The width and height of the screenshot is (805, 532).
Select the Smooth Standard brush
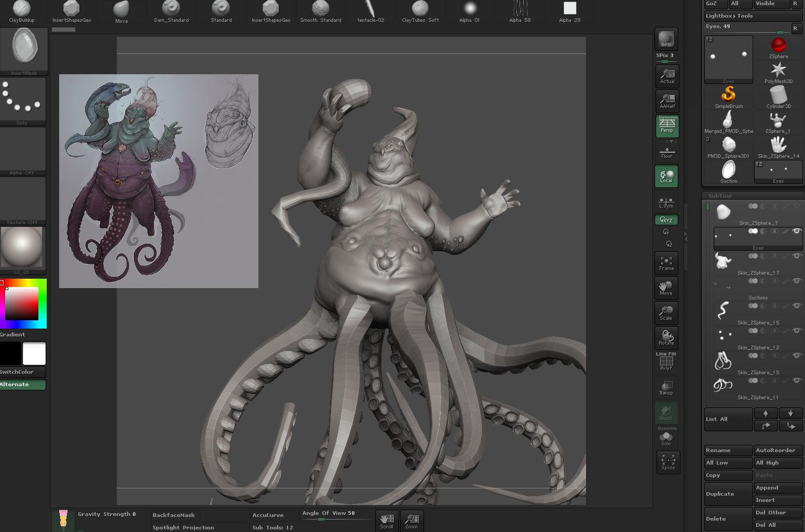(x=321, y=11)
